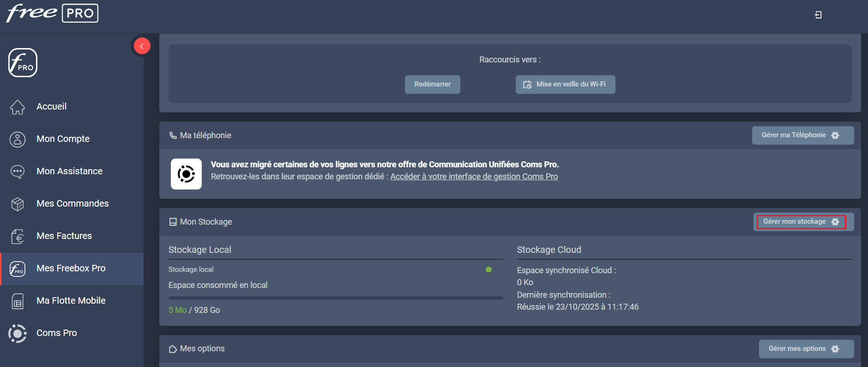Open Gérer mon stockage settings
Image resolution: width=868 pixels, height=367 pixels.
tap(801, 222)
